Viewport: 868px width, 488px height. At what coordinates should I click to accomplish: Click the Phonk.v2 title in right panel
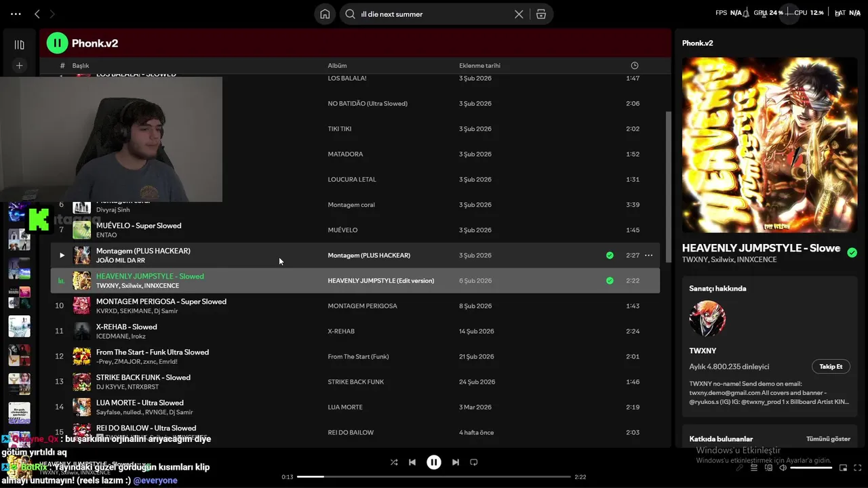tap(697, 43)
